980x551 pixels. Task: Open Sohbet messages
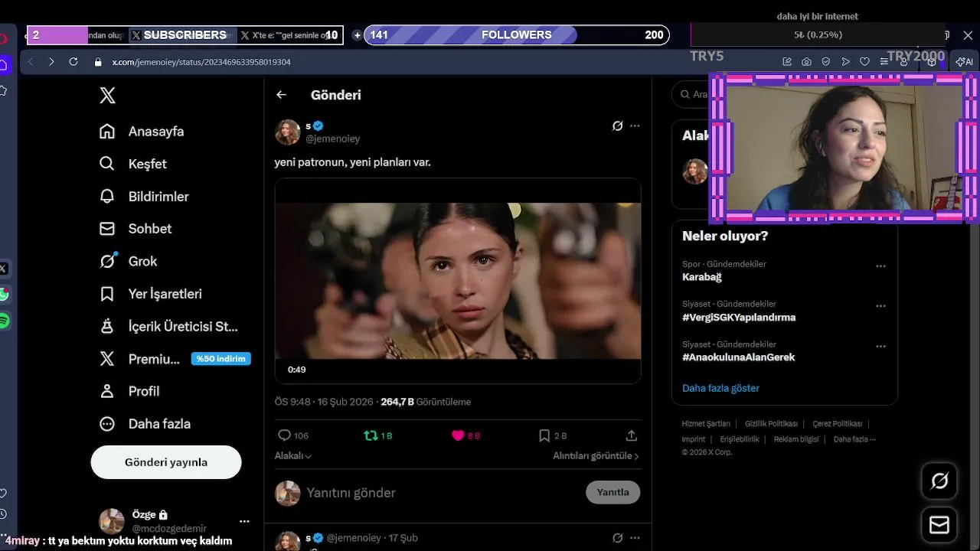pyautogui.click(x=136, y=229)
